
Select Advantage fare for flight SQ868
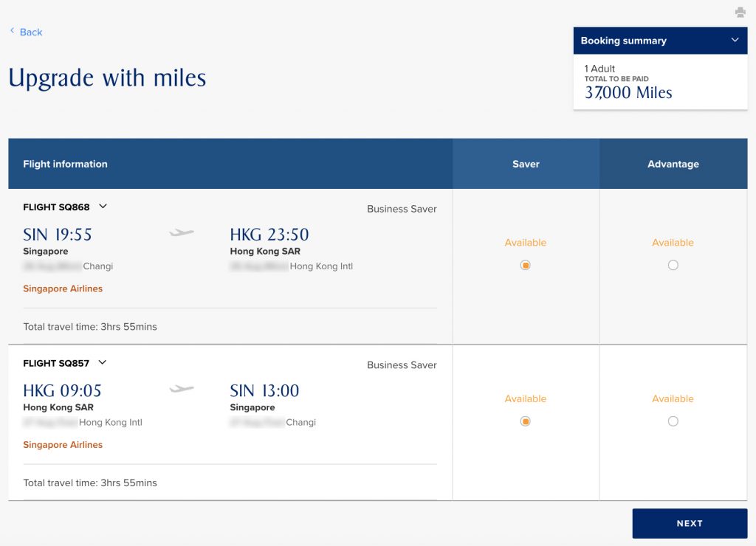[x=673, y=265]
